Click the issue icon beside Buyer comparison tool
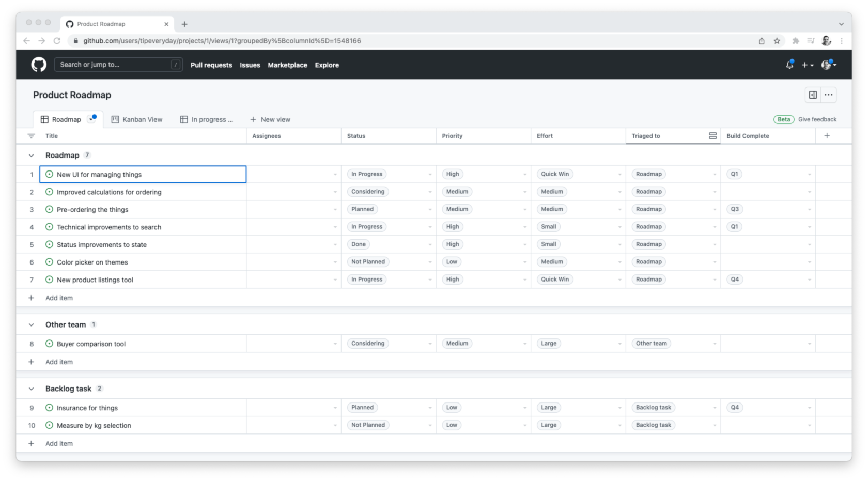The width and height of the screenshot is (868, 481). coord(49,343)
